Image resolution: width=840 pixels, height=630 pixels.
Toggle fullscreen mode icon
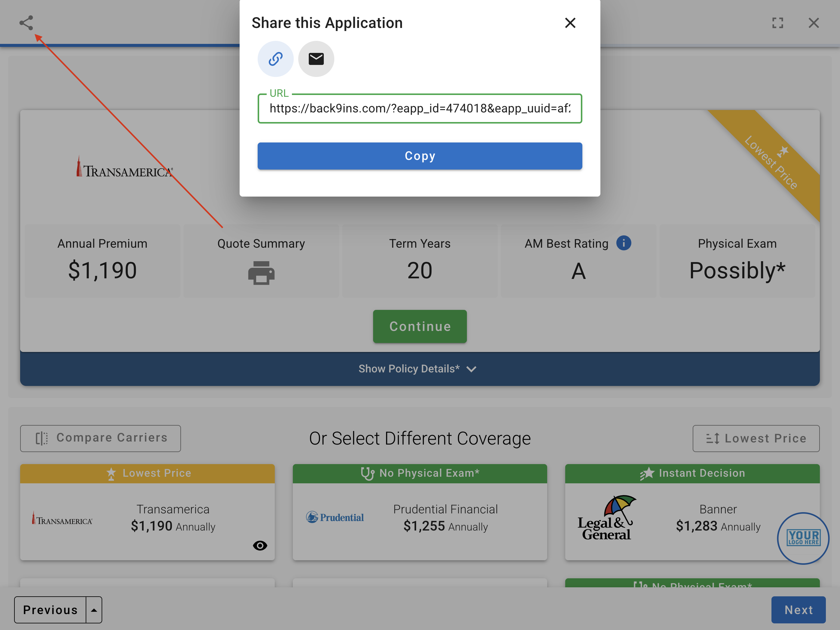[x=777, y=23]
